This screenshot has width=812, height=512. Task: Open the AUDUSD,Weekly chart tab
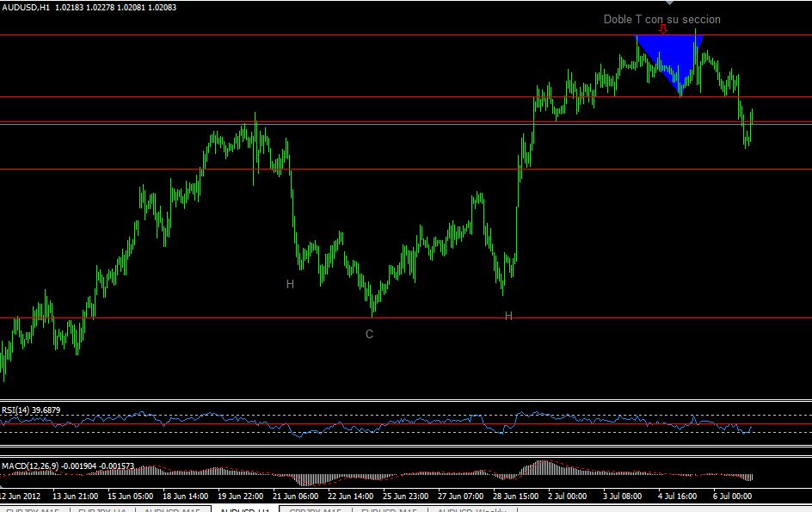tap(471, 510)
